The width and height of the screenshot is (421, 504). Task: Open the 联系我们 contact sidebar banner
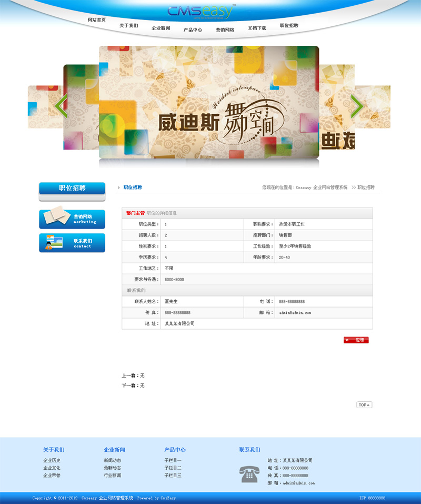72,243
